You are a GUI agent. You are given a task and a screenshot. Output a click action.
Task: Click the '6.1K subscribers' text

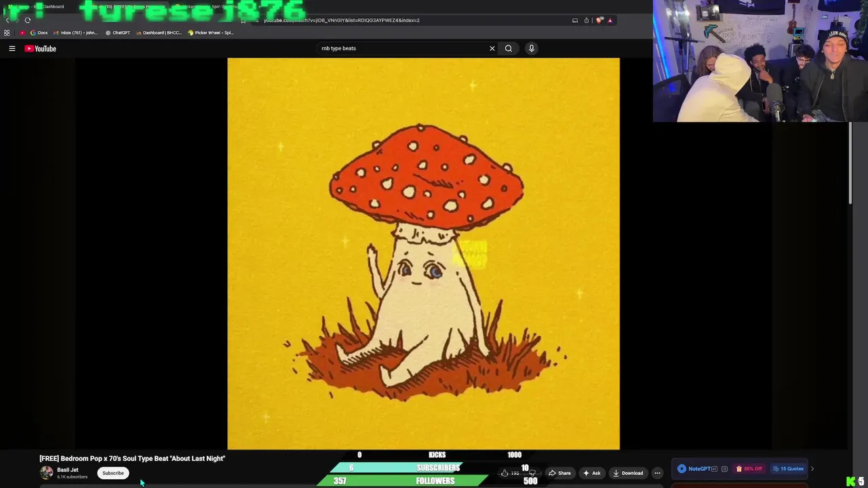73,477
